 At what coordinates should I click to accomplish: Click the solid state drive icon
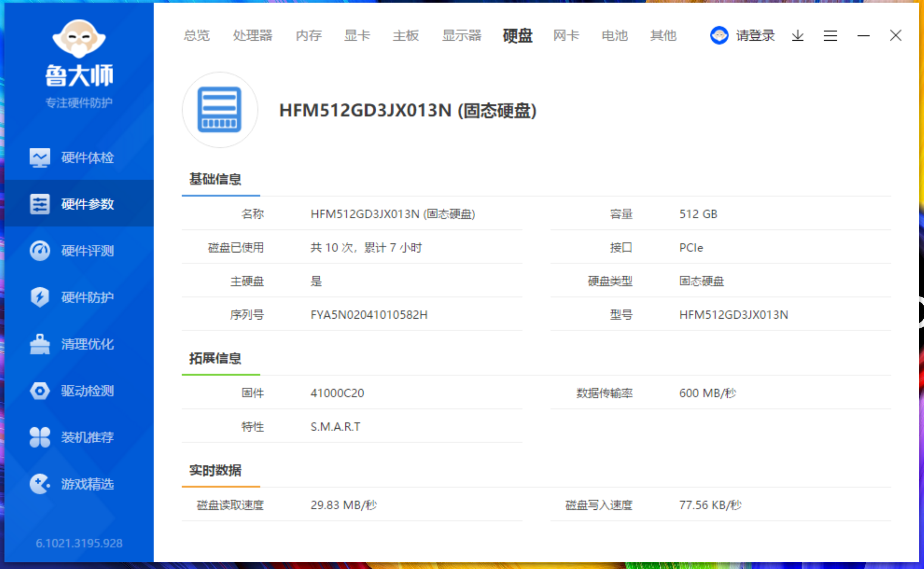pyautogui.click(x=220, y=110)
